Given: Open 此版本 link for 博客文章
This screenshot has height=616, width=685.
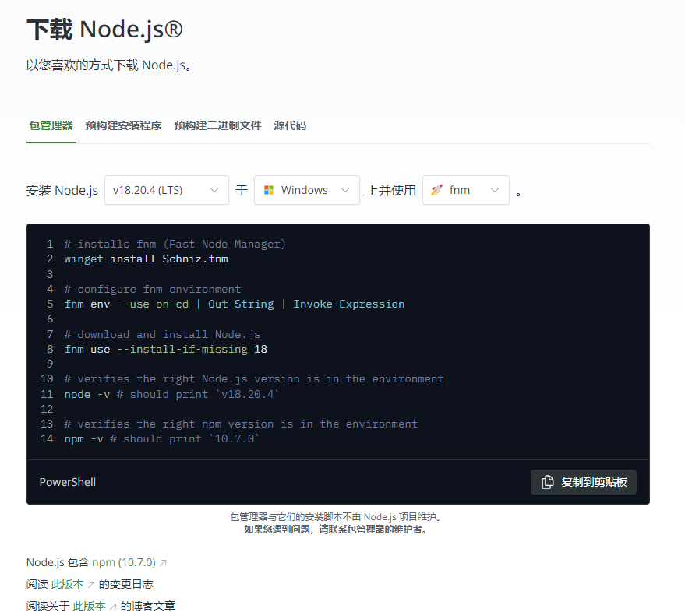Looking at the screenshot, I should (89, 606).
